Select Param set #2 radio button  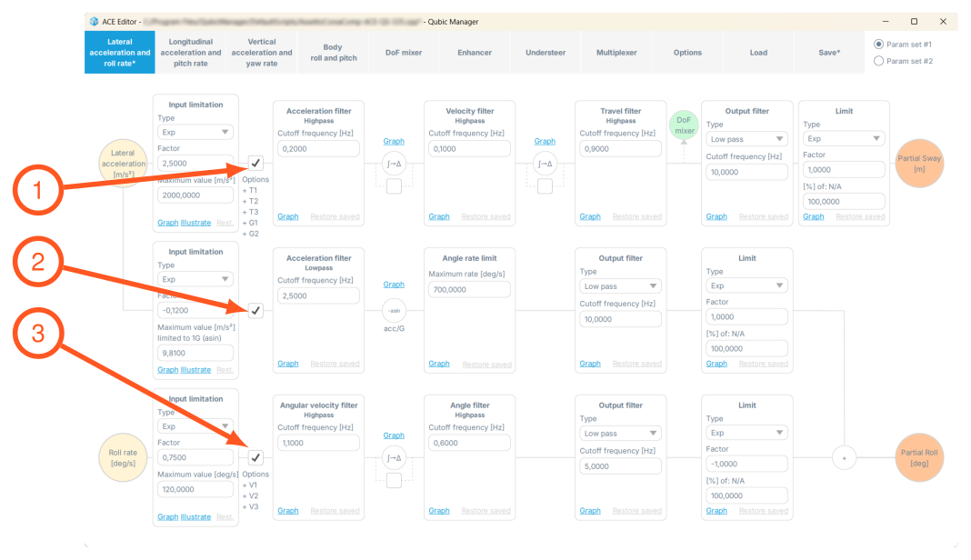(x=878, y=61)
